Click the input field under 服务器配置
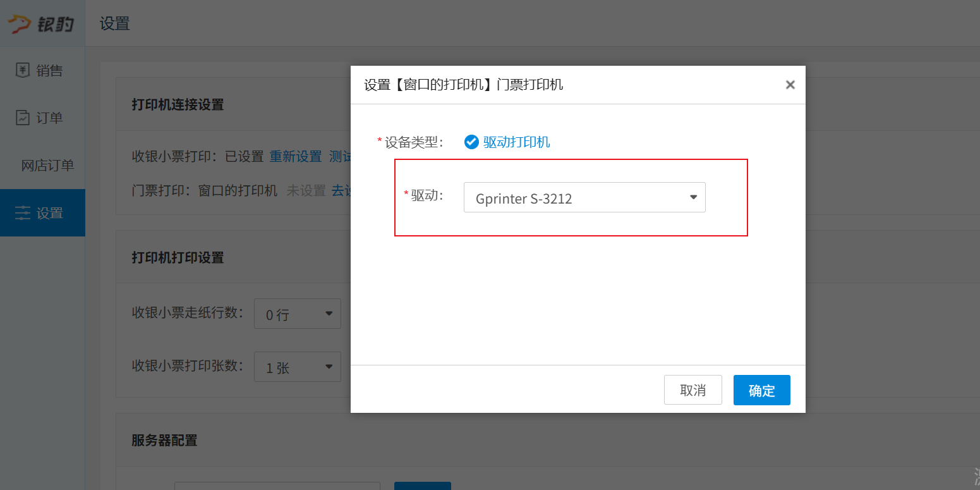980x490 pixels. [x=277, y=486]
